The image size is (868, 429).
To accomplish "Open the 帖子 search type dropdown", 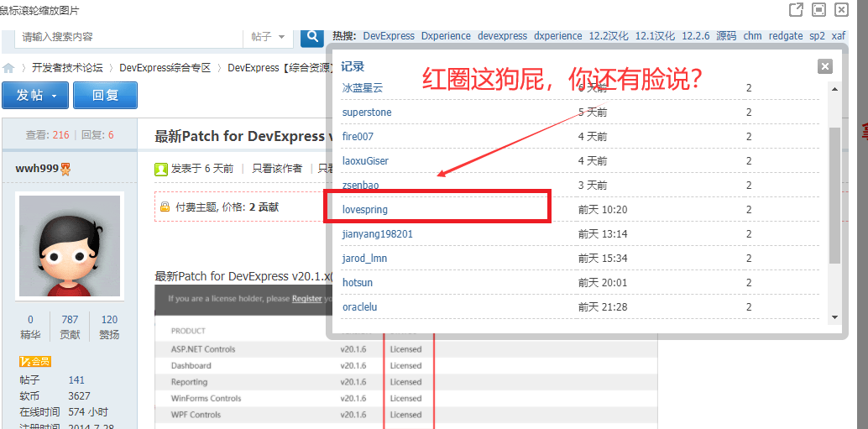I will [x=268, y=37].
